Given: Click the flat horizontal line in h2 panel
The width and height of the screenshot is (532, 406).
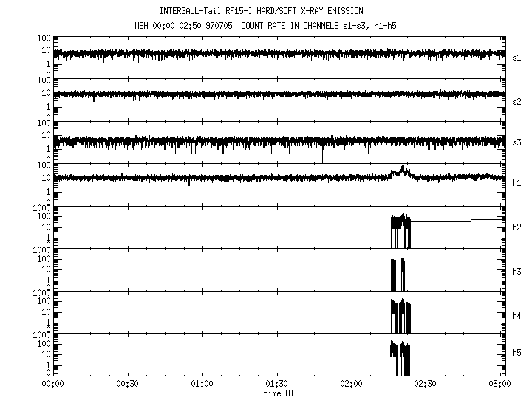Looking at the screenshot, I should coord(443,221).
